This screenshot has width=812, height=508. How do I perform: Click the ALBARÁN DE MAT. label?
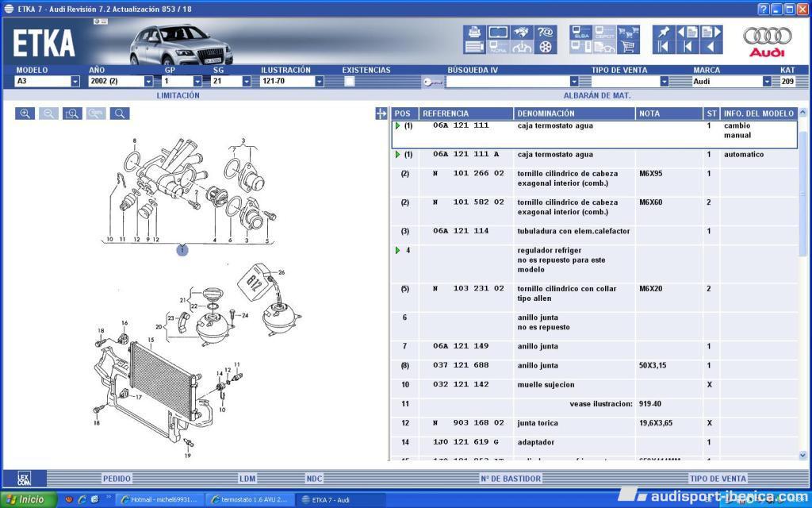[x=597, y=95]
